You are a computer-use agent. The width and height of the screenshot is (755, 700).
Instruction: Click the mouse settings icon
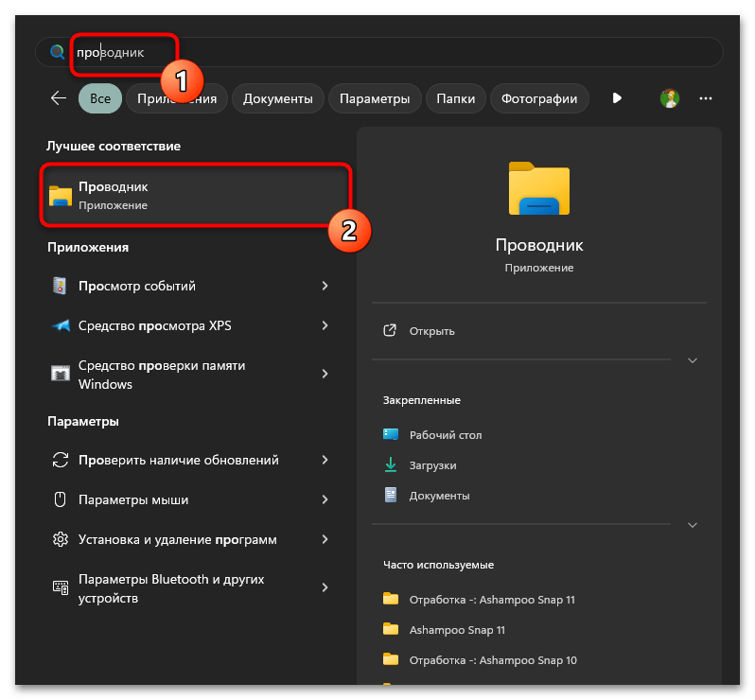pos(60,499)
